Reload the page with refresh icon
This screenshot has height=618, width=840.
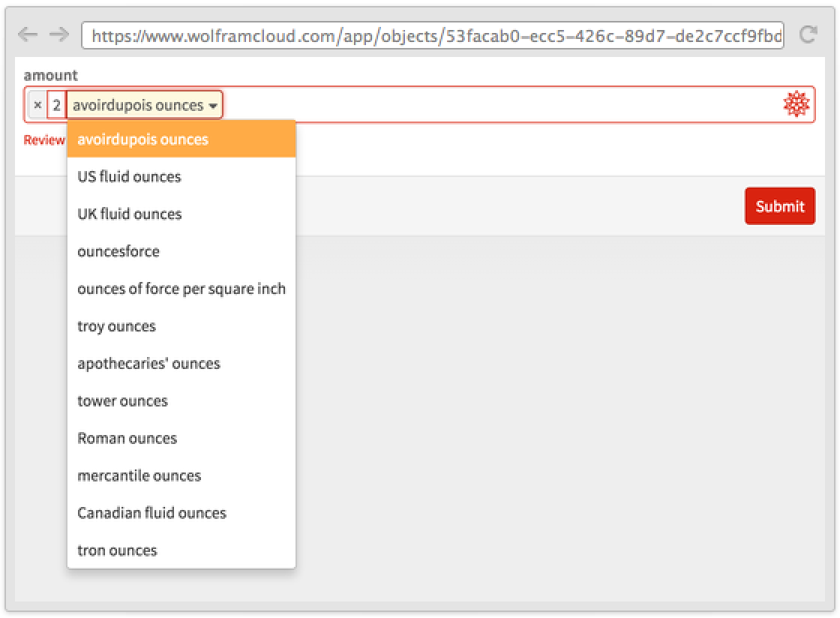tap(808, 34)
